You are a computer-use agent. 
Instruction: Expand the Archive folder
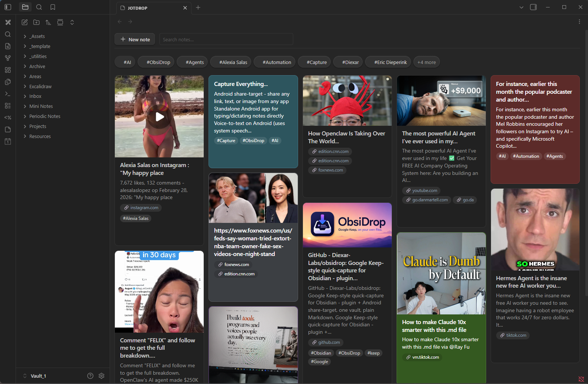tap(25, 66)
